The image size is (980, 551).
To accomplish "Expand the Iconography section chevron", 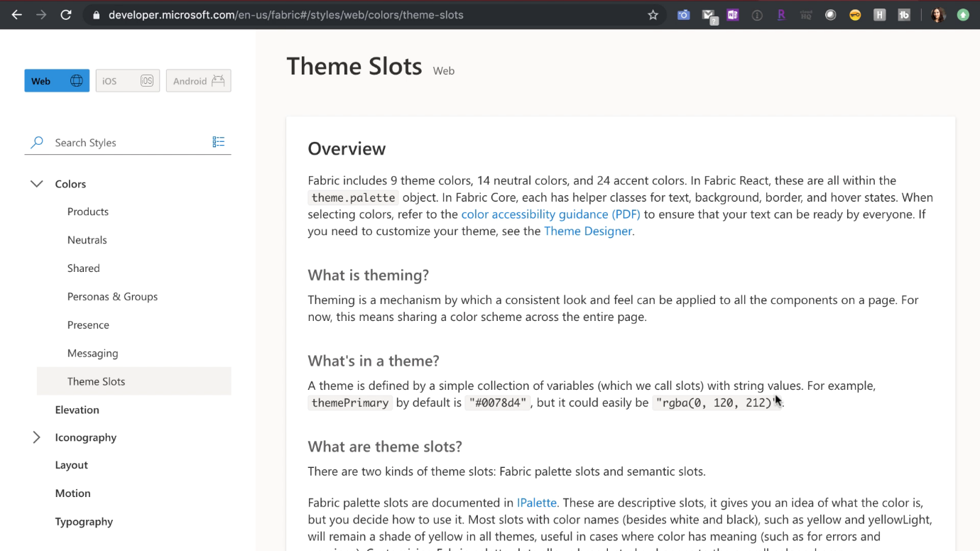I will 37,437.
